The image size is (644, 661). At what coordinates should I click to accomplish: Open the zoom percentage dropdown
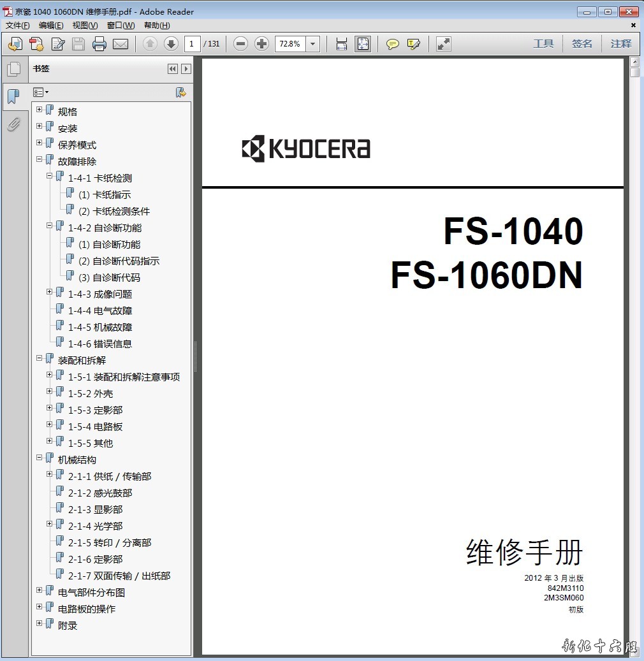(312, 44)
